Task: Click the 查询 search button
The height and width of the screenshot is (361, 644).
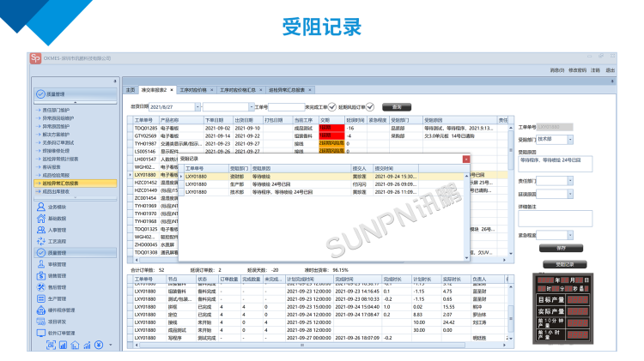Action: 396,106
